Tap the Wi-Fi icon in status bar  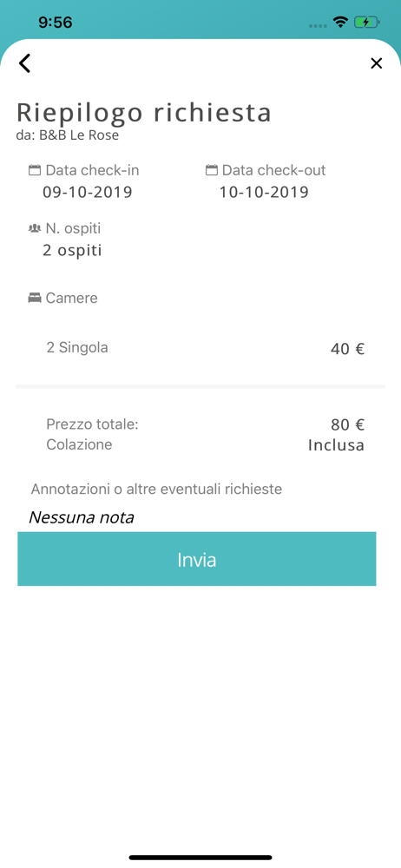pos(340,23)
